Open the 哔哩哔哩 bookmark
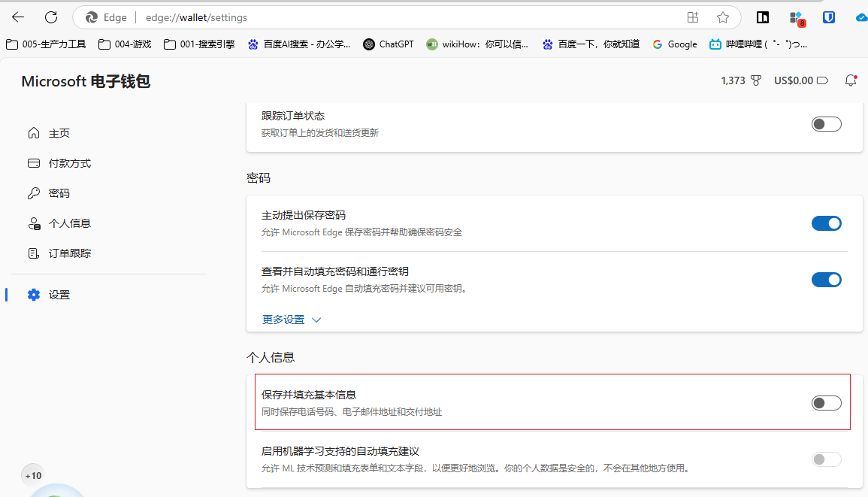This screenshot has height=497, width=868. click(758, 44)
